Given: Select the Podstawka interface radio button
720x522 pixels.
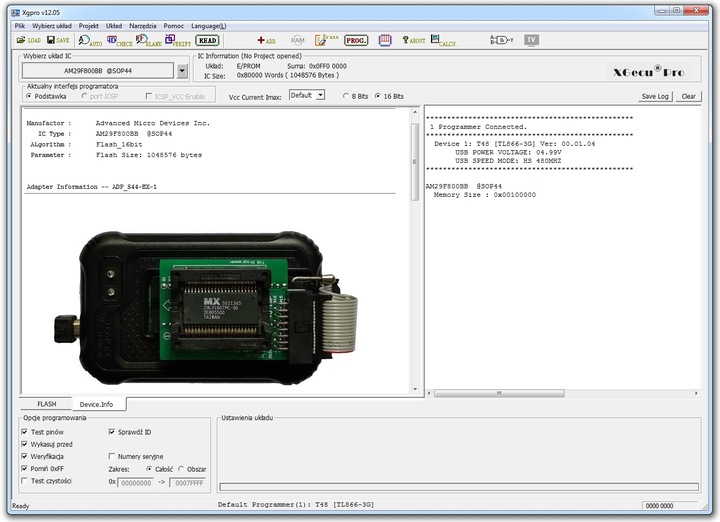Looking at the screenshot, I should (x=46, y=96).
